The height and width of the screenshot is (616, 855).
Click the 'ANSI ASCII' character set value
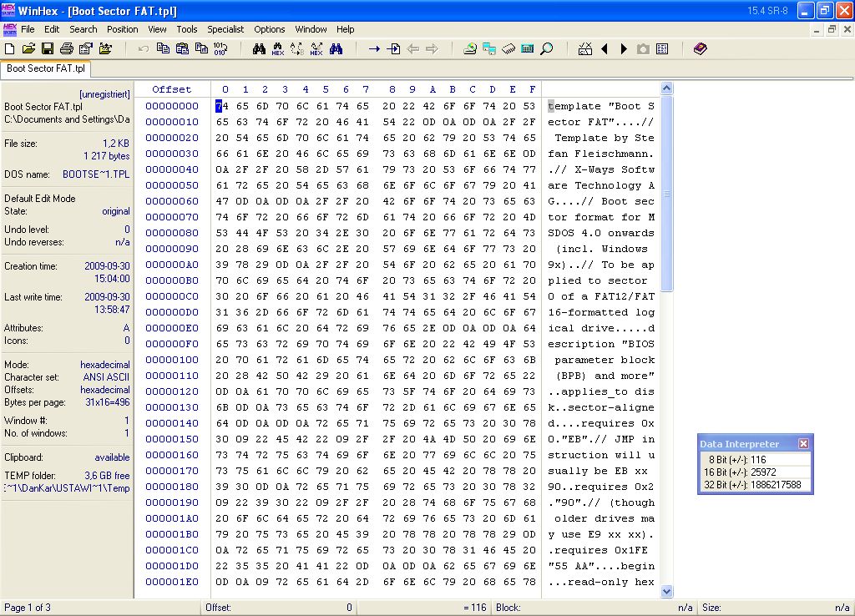[106, 377]
